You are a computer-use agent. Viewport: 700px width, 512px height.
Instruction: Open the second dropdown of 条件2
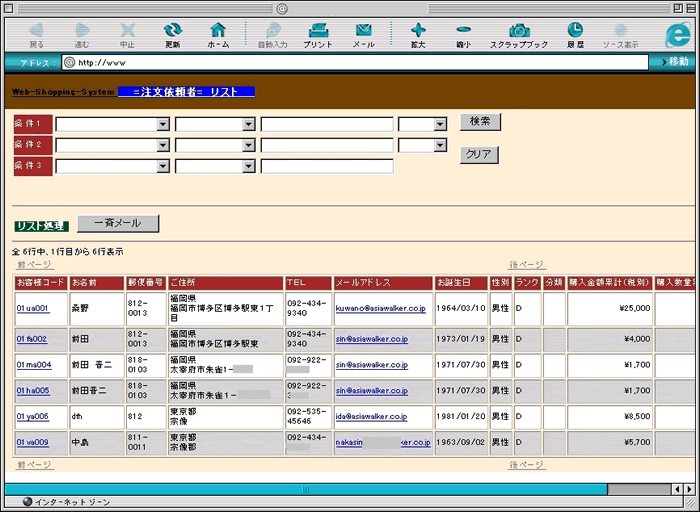pos(215,145)
